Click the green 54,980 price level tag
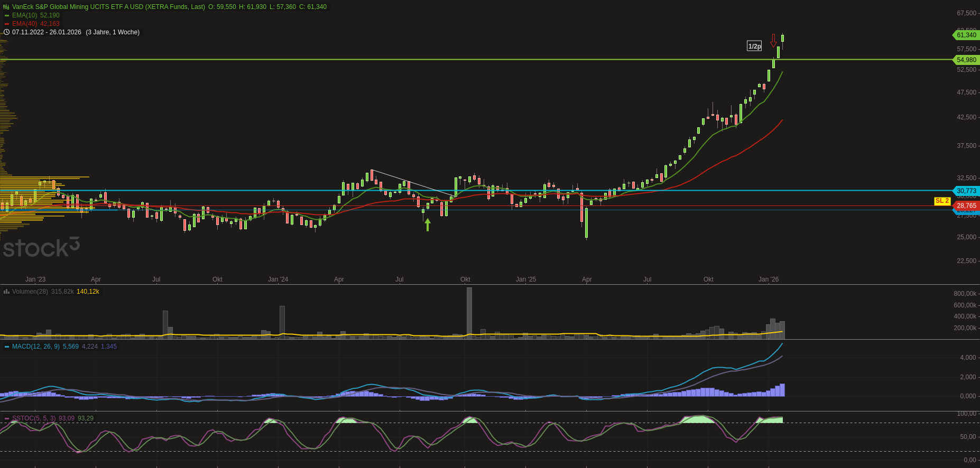 click(x=966, y=60)
